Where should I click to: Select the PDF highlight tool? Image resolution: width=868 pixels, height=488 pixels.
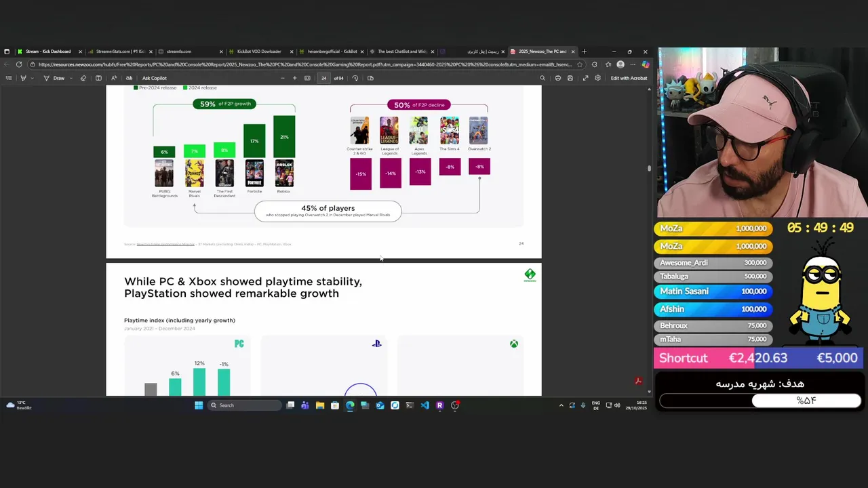(23, 78)
